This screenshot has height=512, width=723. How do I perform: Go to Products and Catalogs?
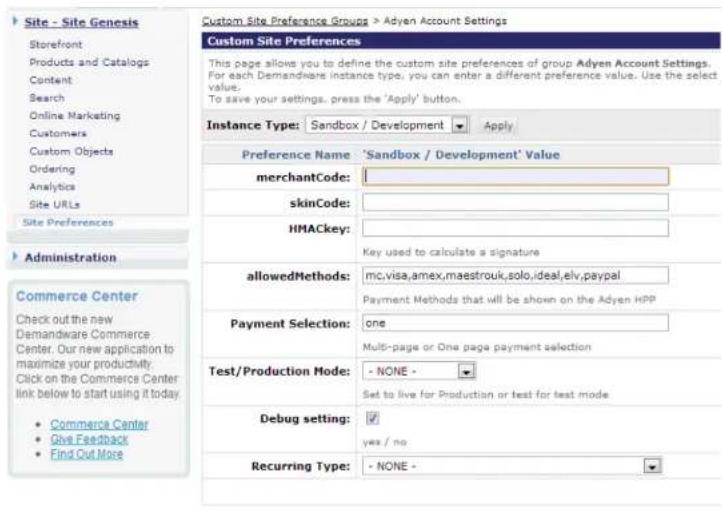point(89,62)
